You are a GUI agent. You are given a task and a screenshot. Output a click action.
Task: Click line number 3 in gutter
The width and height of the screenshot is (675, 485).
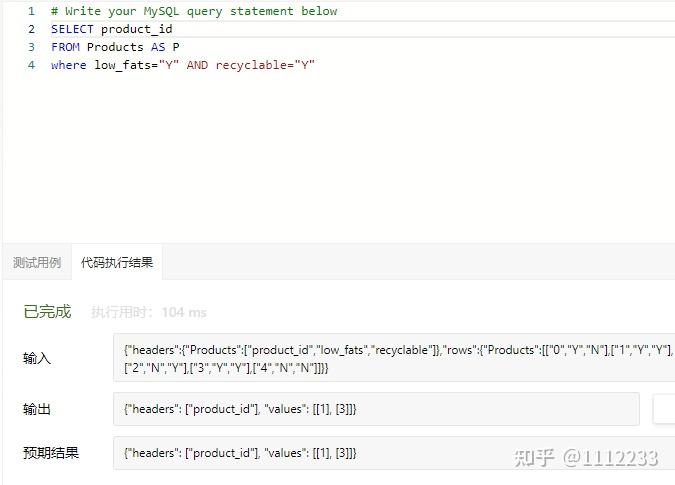coord(31,47)
